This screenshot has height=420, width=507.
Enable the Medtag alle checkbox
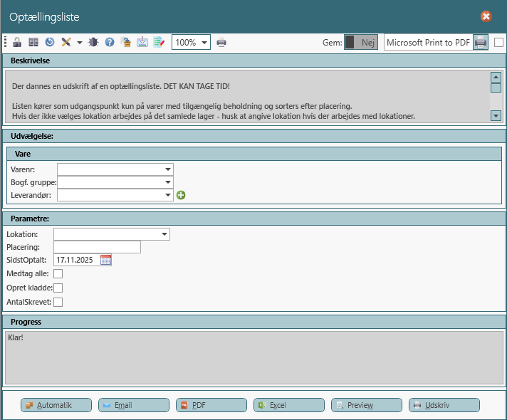58,273
